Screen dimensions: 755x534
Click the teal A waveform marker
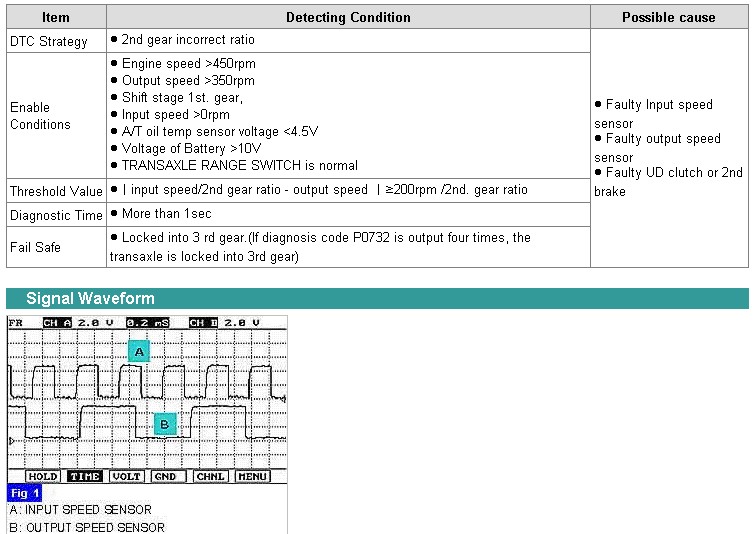(139, 351)
